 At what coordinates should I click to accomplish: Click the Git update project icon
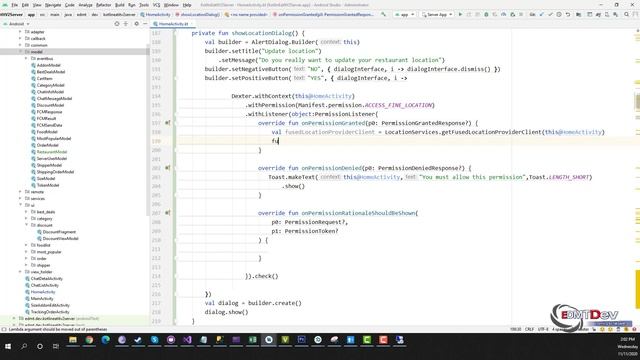pyautogui.click(x=541, y=14)
